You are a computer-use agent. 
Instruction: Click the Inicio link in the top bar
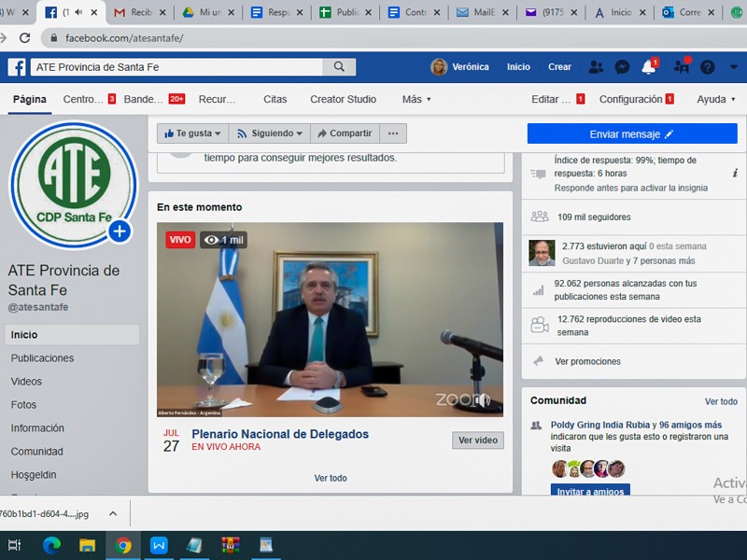pos(518,67)
